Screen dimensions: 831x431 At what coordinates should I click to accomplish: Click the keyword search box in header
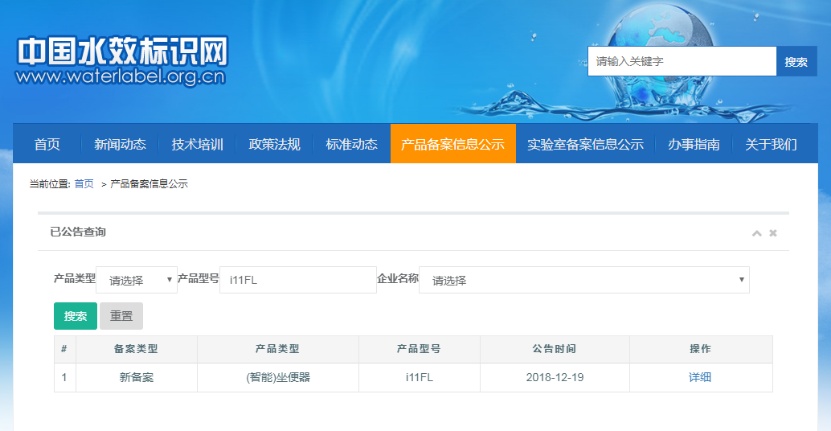point(681,62)
